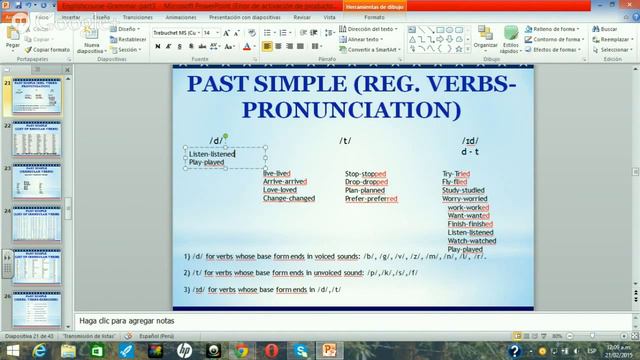Click Restablecer slide button

tap(128, 40)
